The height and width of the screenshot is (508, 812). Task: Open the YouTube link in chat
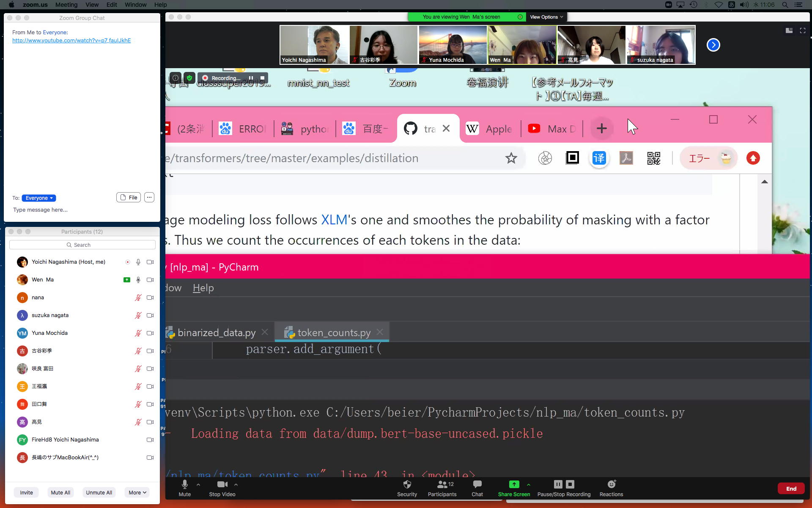(71, 40)
